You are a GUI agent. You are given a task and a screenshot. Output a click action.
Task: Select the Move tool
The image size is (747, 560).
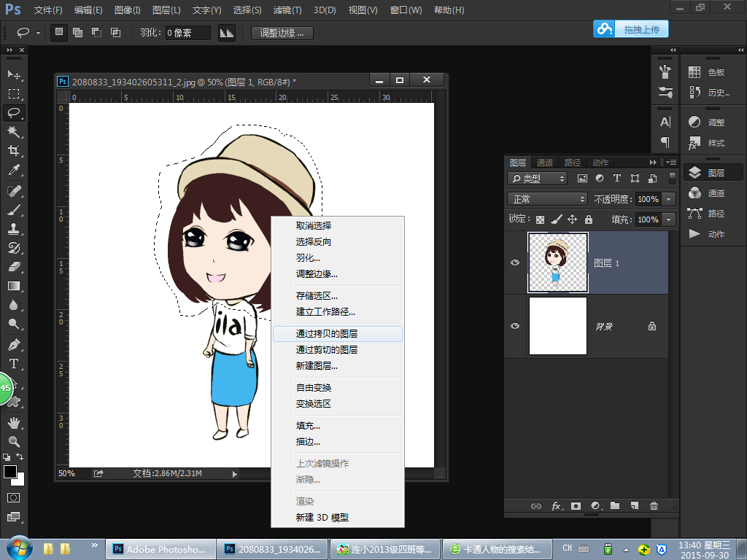point(14,75)
